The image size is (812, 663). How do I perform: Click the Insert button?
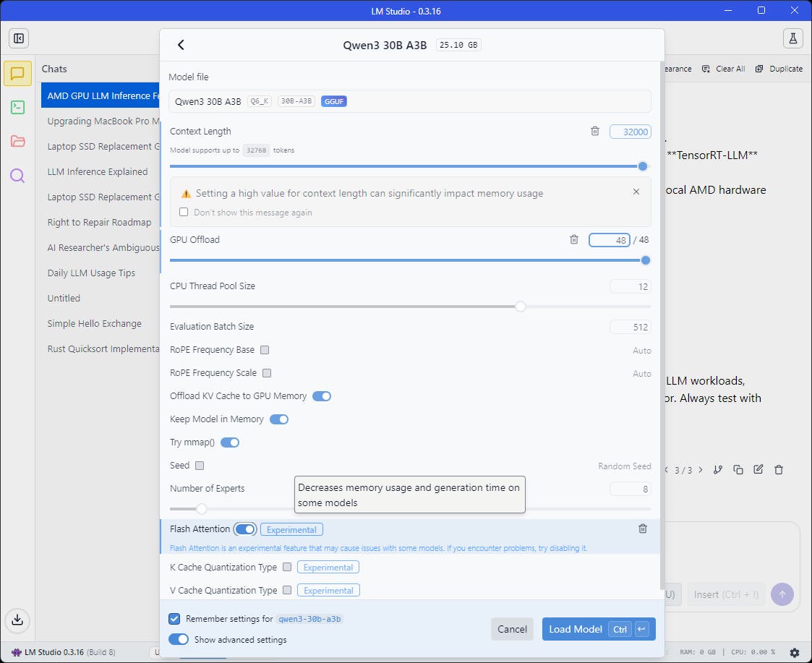click(726, 594)
